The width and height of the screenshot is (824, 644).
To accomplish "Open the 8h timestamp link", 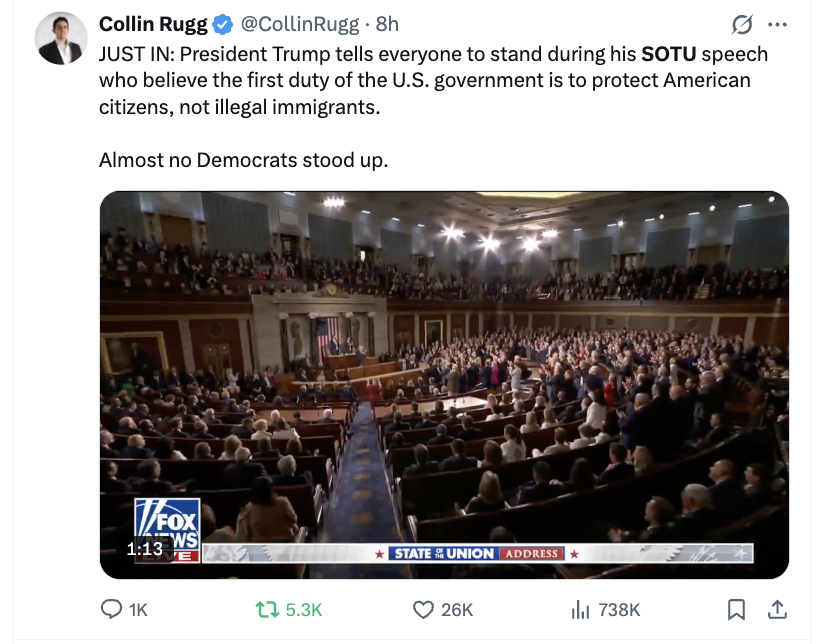I will pyautogui.click(x=387, y=24).
